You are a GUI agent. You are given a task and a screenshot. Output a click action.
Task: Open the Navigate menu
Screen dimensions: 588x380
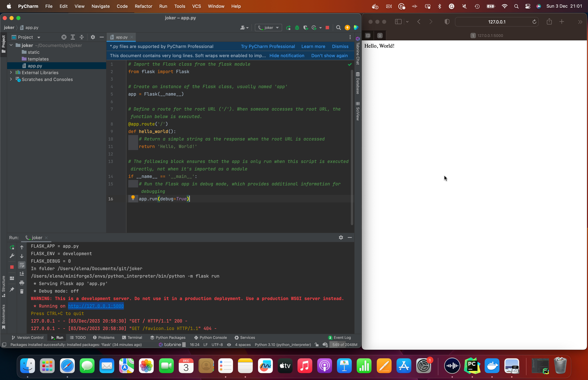click(100, 6)
